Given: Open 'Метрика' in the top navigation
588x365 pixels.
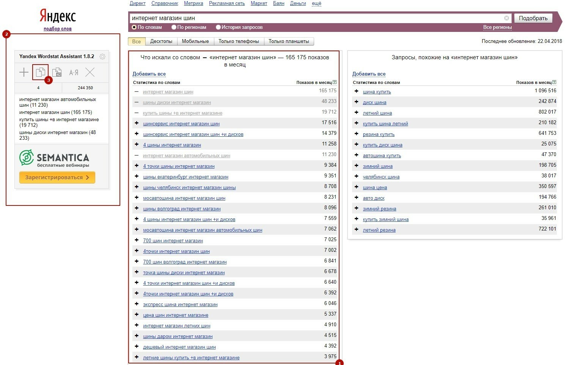Looking at the screenshot, I should [x=193, y=3].
